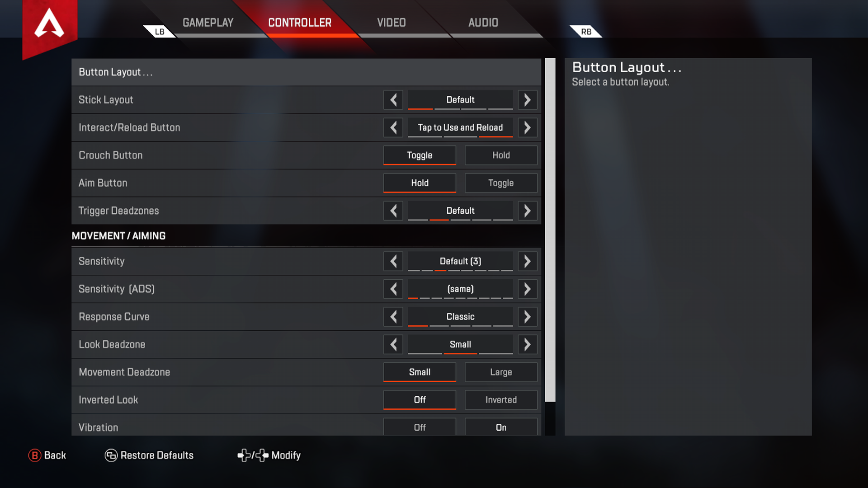868x488 pixels.
Task: Click right arrow on Sensitivity setting
Action: 527,261
